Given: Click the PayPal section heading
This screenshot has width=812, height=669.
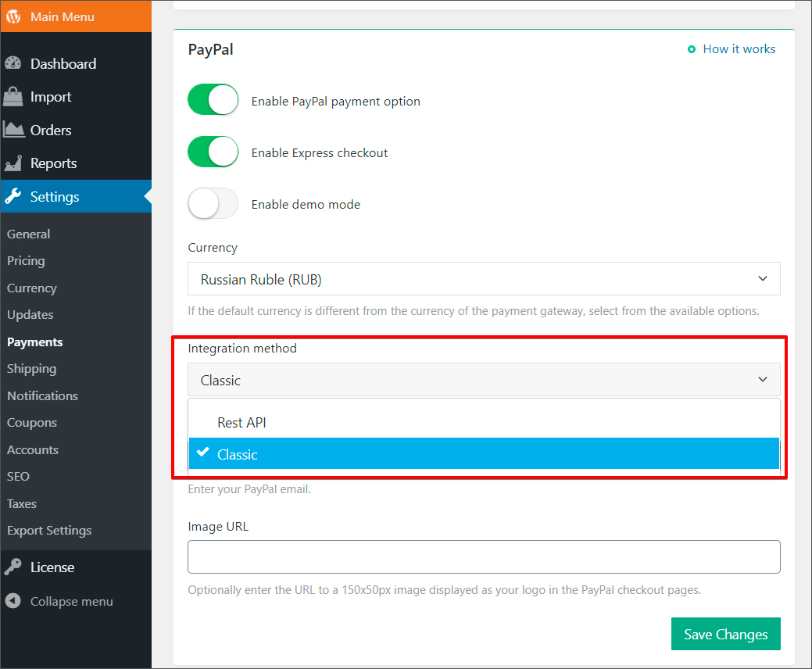Looking at the screenshot, I should click(x=210, y=50).
